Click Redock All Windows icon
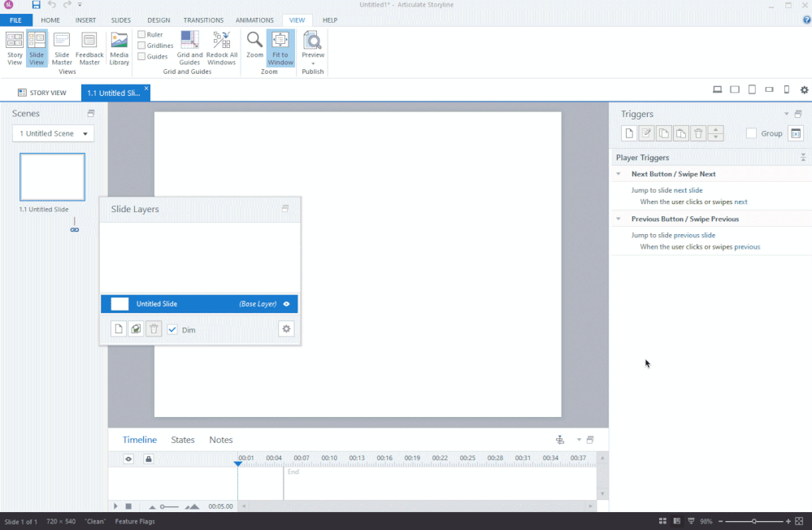 pos(221,49)
